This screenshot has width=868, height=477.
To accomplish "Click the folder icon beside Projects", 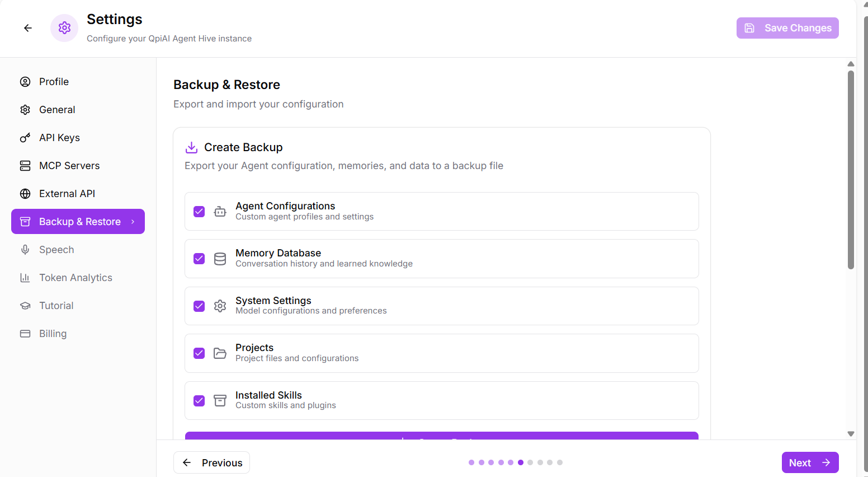I will tap(220, 353).
